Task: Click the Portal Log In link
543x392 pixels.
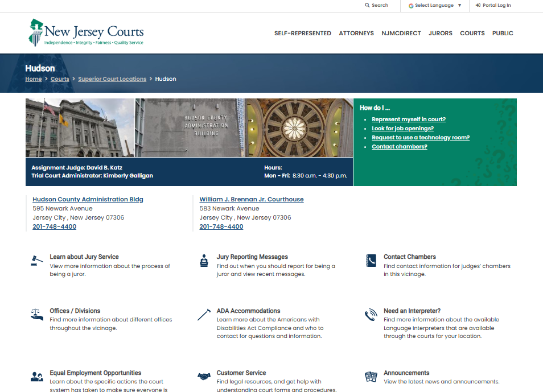Action: click(x=493, y=6)
